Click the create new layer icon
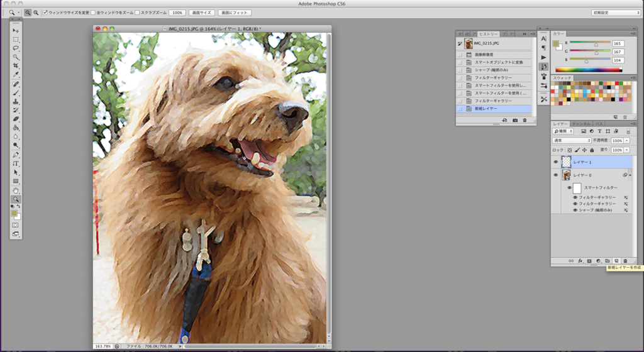This screenshot has width=644, height=352. pyautogui.click(x=616, y=261)
